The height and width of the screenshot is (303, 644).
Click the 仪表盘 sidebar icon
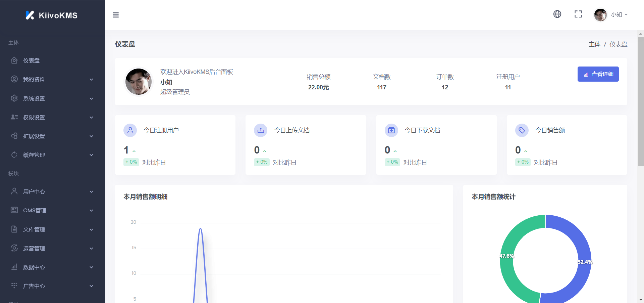(14, 60)
